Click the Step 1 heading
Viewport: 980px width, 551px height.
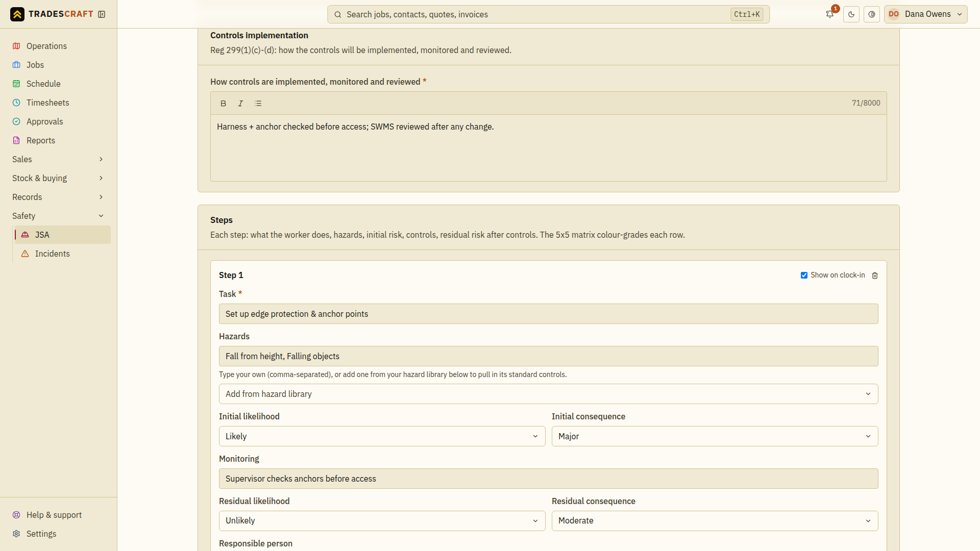pyautogui.click(x=231, y=275)
